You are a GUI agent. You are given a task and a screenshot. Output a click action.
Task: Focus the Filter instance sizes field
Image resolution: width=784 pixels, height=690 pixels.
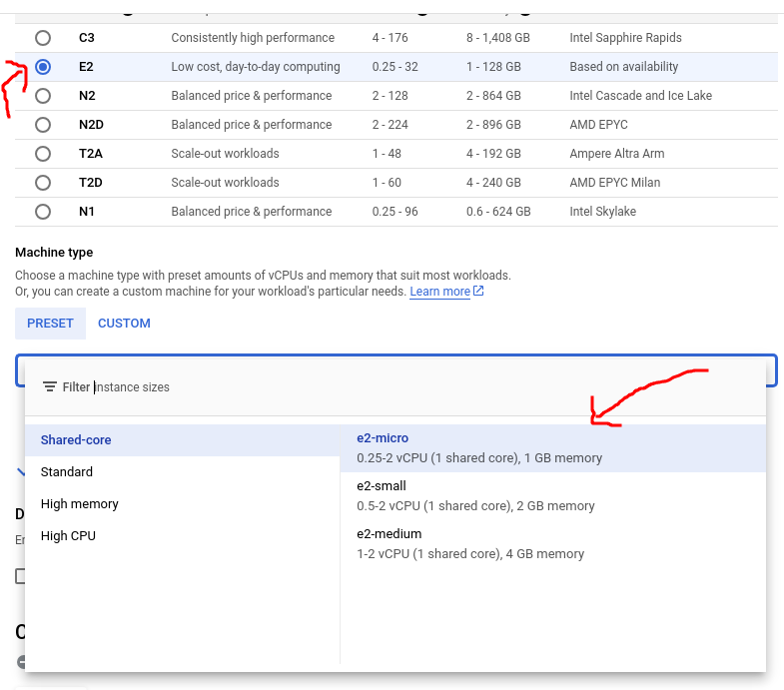pyautogui.click(x=395, y=387)
